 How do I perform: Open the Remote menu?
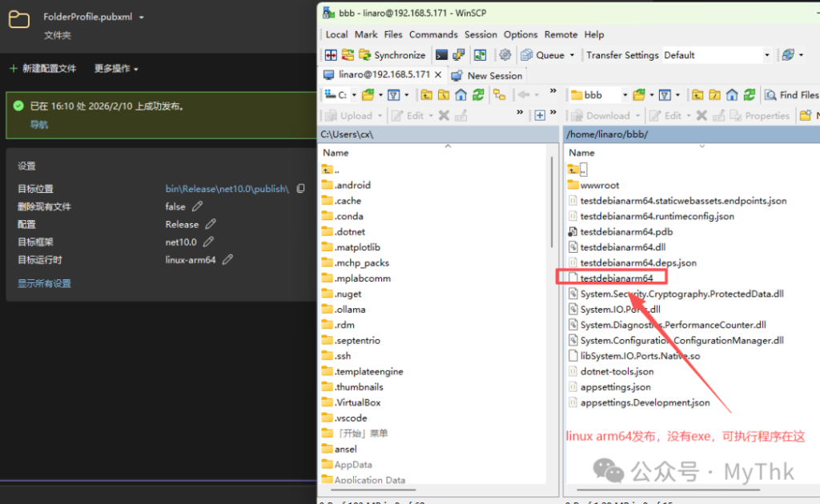(x=561, y=34)
